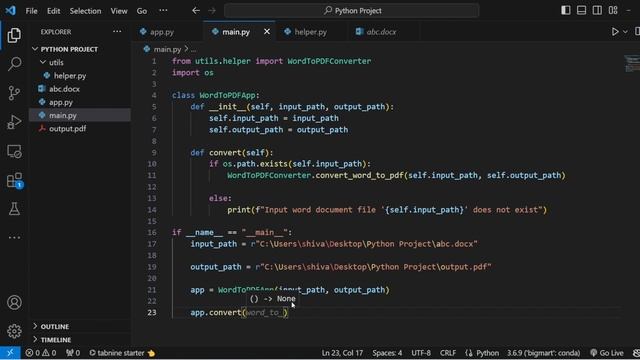This screenshot has width=640, height=360.
Task: Open the Explorer view in activity bar
Action: [14, 36]
